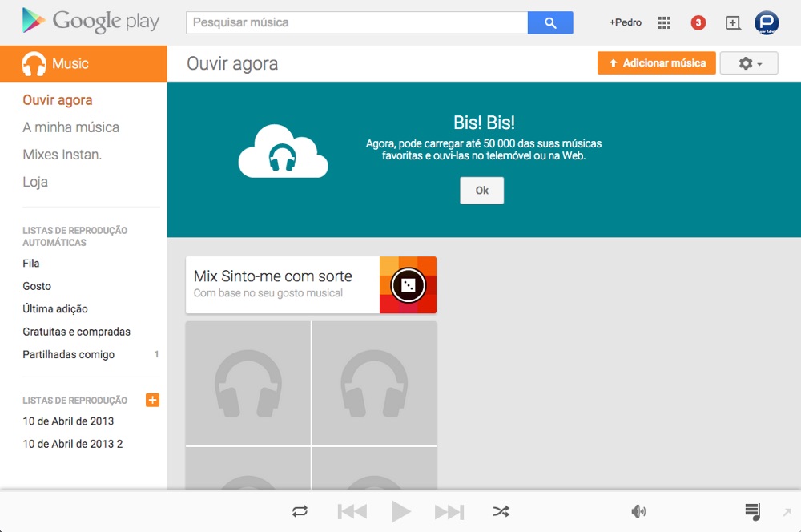This screenshot has height=532, width=801.
Task: Select Ouvir agora in sidebar
Action: (x=57, y=99)
